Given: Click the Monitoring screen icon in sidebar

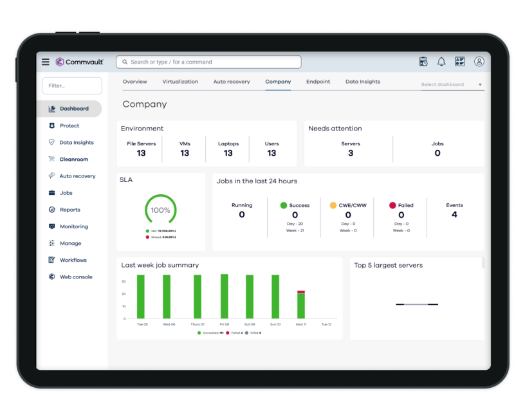Looking at the screenshot, I should (x=52, y=226).
